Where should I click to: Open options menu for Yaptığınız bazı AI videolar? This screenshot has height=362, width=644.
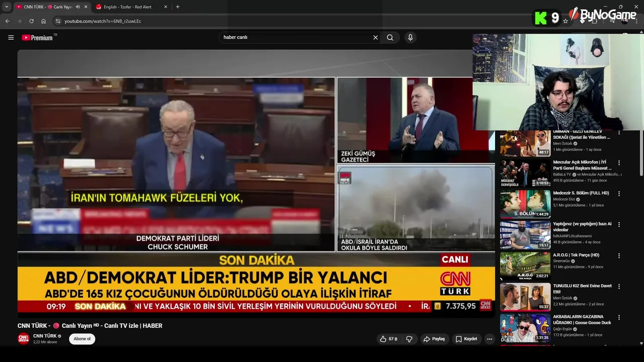tap(619, 225)
